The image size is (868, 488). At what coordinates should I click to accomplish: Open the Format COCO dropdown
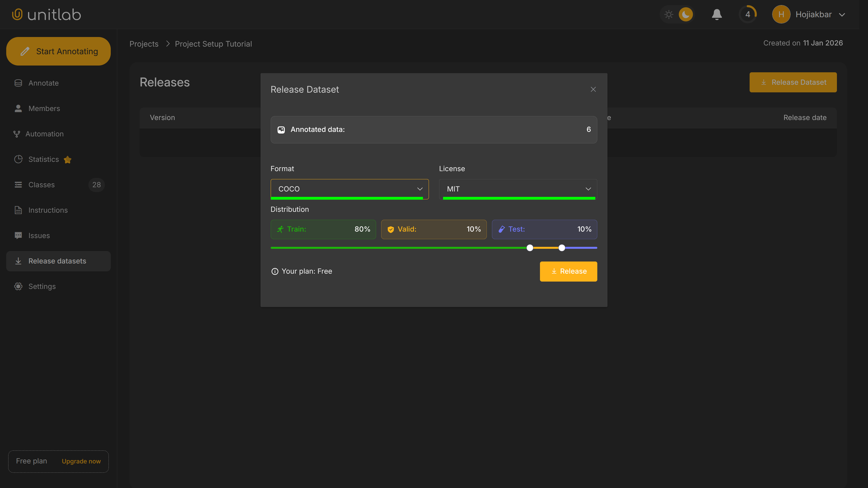pyautogui.click(x=349, y=189)
